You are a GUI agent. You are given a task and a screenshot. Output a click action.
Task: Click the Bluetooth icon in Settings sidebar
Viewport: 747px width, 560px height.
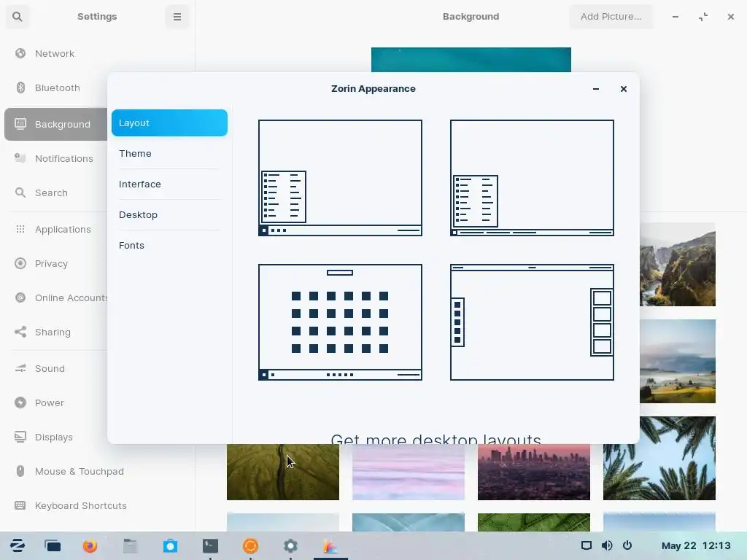[x=20, y=87]
